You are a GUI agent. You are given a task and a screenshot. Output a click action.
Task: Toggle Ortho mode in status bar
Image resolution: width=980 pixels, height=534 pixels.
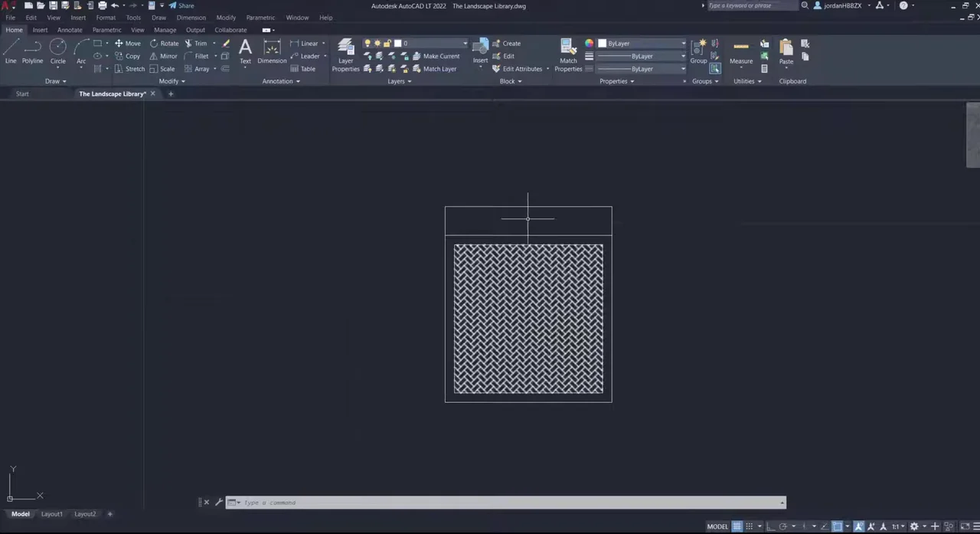[771, 526]
